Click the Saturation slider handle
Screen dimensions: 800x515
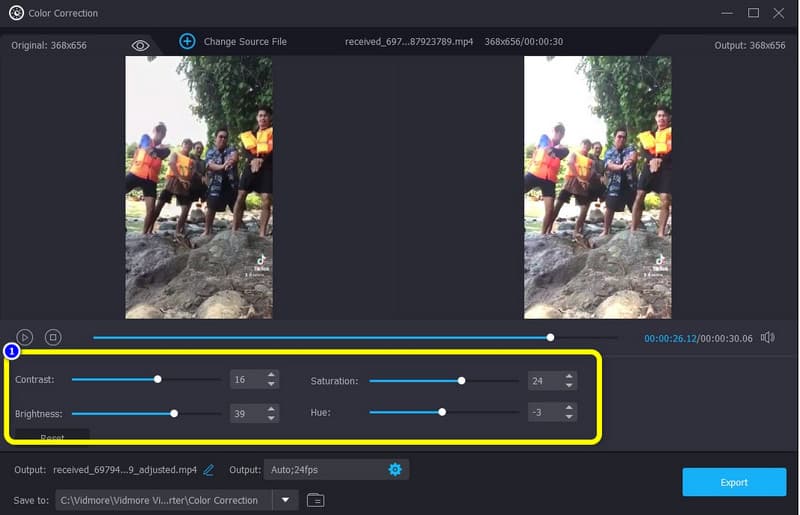(x=461, y=381)
